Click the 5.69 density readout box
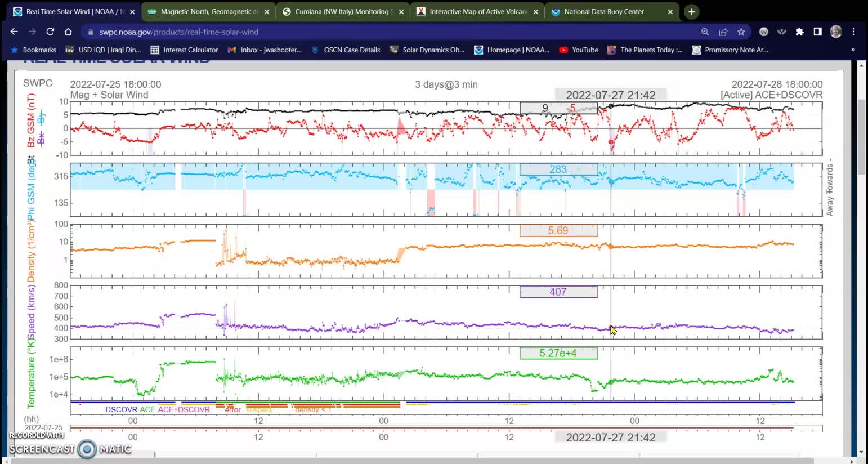This screenshot has height=464, width=868. [558, 231]
